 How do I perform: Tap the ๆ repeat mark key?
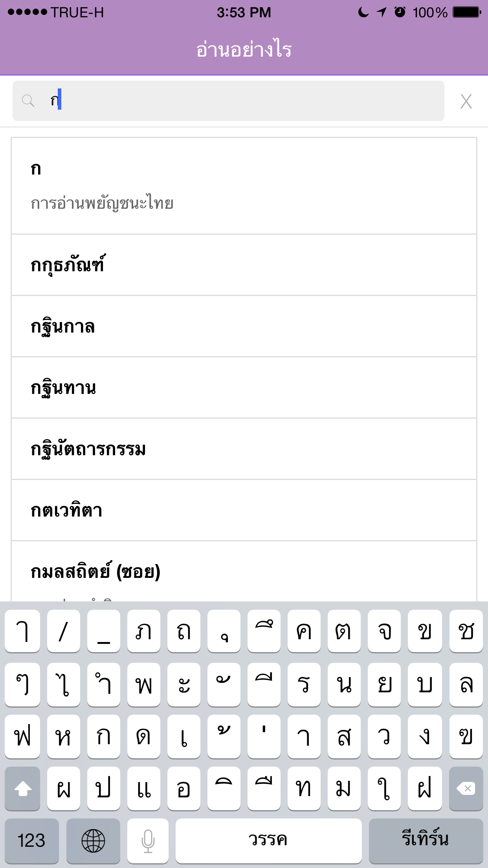tap(22, 684)
